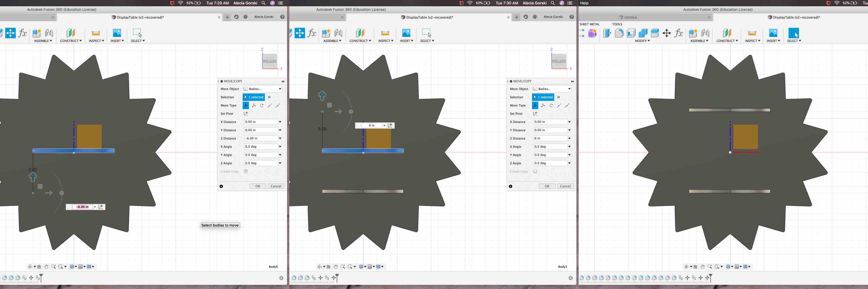Switch to Untitled tab in right window
Image resolution: width=868 pixels, height=289 pixels.
[630, 17]
